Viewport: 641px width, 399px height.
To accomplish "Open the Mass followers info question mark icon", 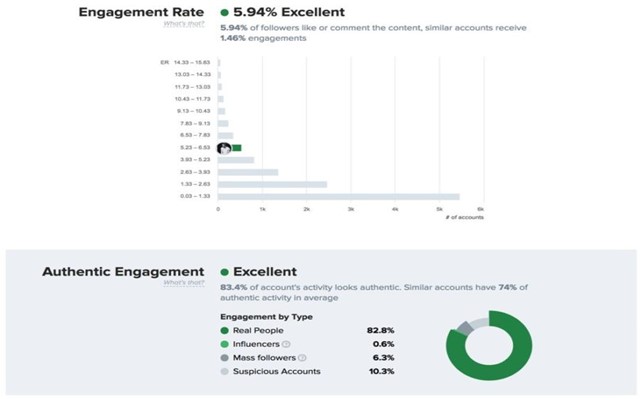I will click(302, 358).
